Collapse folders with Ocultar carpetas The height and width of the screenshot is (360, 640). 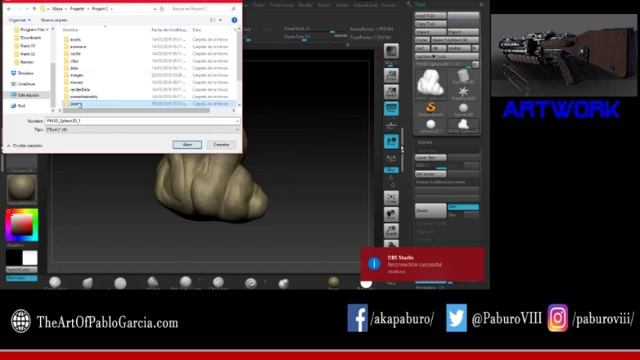(24, 146)
